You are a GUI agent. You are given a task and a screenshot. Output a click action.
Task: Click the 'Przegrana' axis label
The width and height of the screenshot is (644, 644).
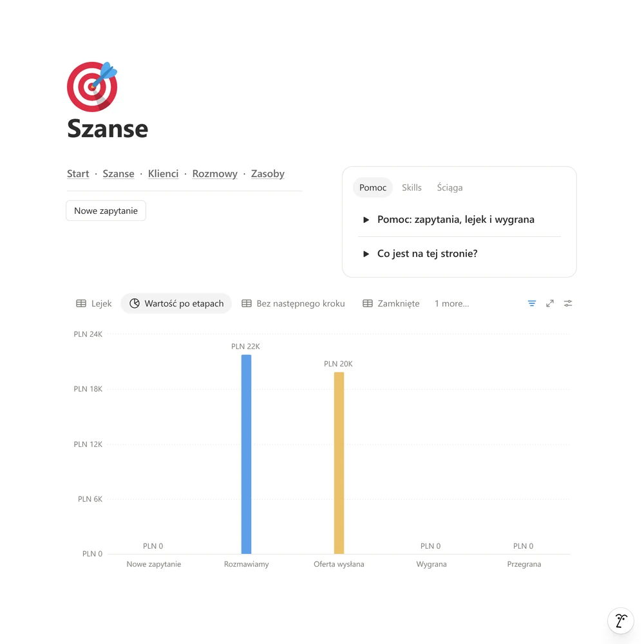click(524, 564)
